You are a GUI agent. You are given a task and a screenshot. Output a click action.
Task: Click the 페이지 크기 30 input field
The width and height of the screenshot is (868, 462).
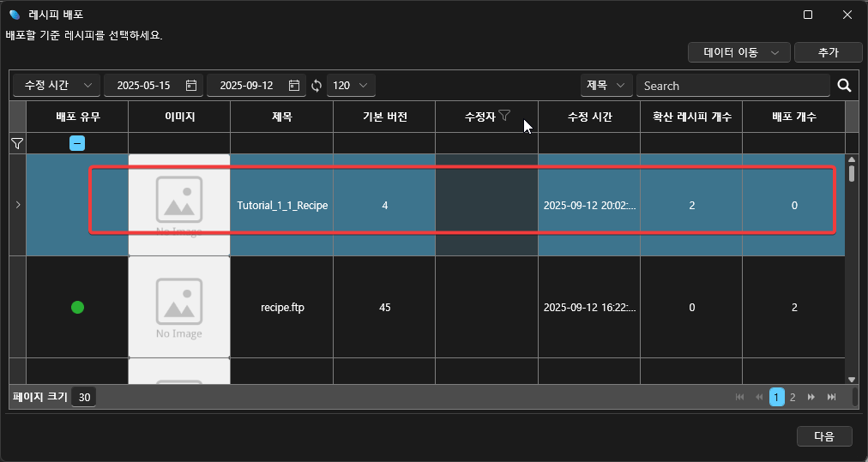point(84,397)
